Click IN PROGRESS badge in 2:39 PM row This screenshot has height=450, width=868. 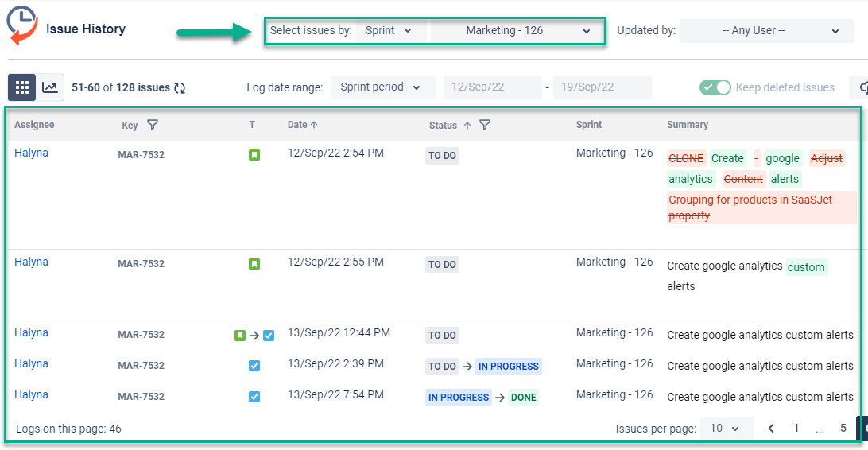(x=508, y=367)
